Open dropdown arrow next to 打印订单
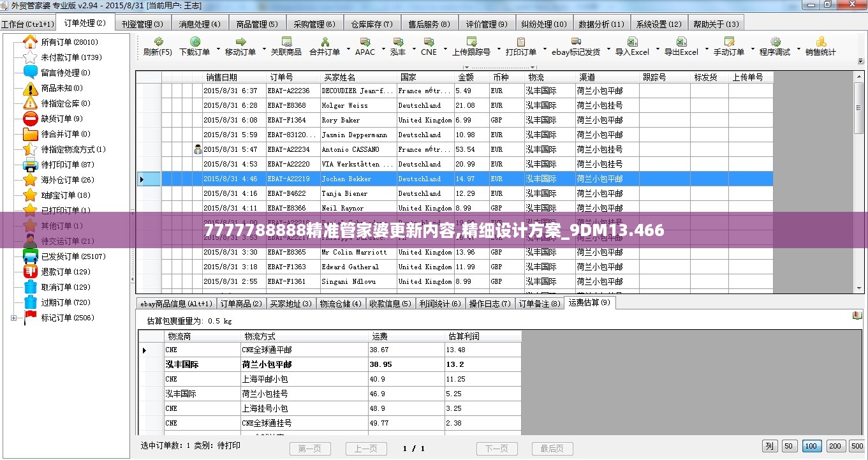This screenshot has height=460, width=868. coord(544,49)
